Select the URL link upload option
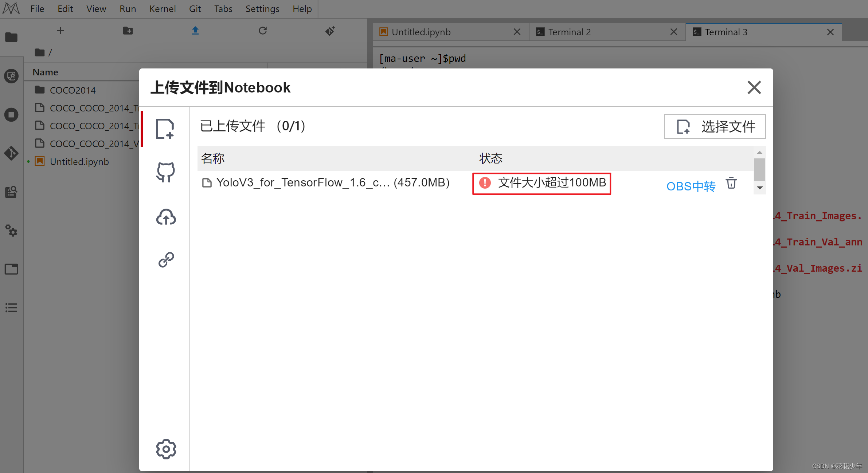 pos(165,259)
